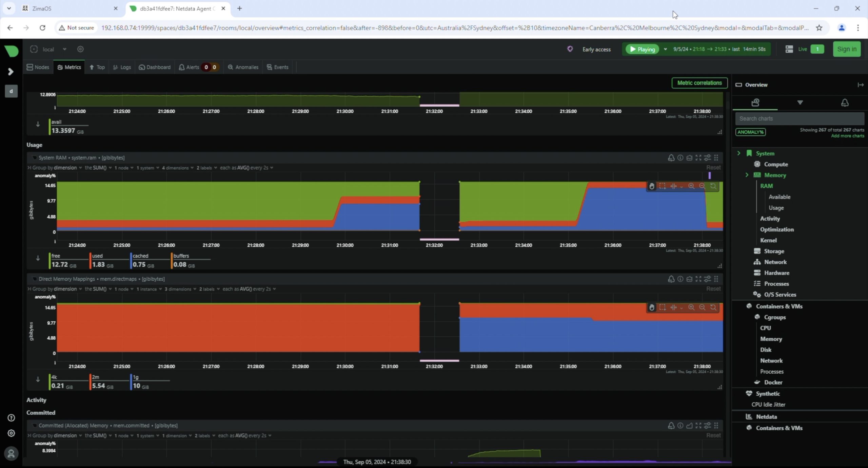Image resolution: width=868 pixels, height=468 pixels.
Task: Expand the local room selector dropdown
Action: [64, 49]
